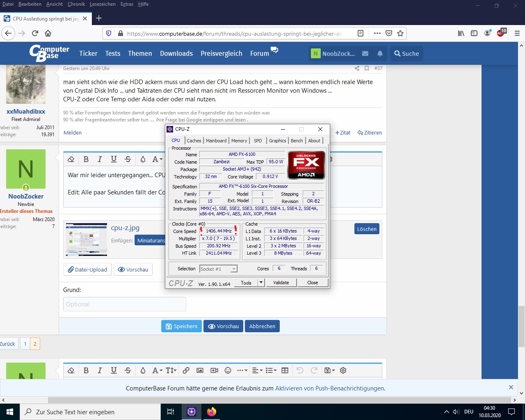The width and height of the screenshot is (525, 420).
Task: Bookmark this page with the star
Action: click(x=400, y=33)
